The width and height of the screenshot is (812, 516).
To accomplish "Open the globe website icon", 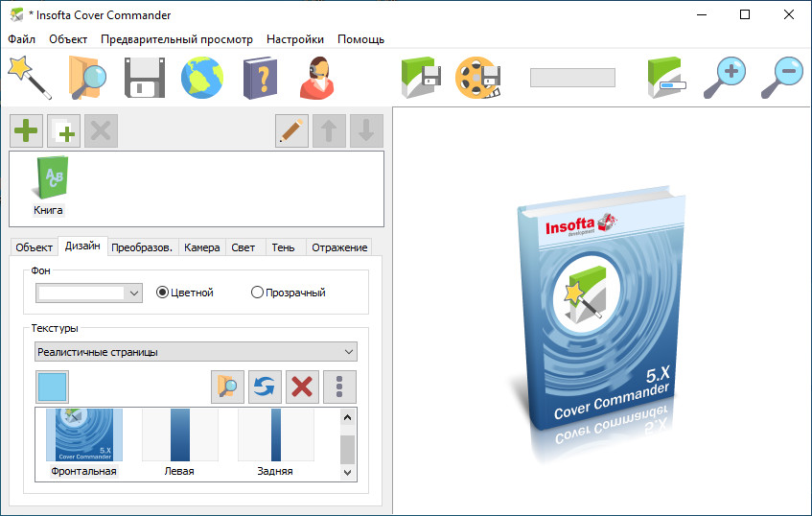I will pos(202,78).
